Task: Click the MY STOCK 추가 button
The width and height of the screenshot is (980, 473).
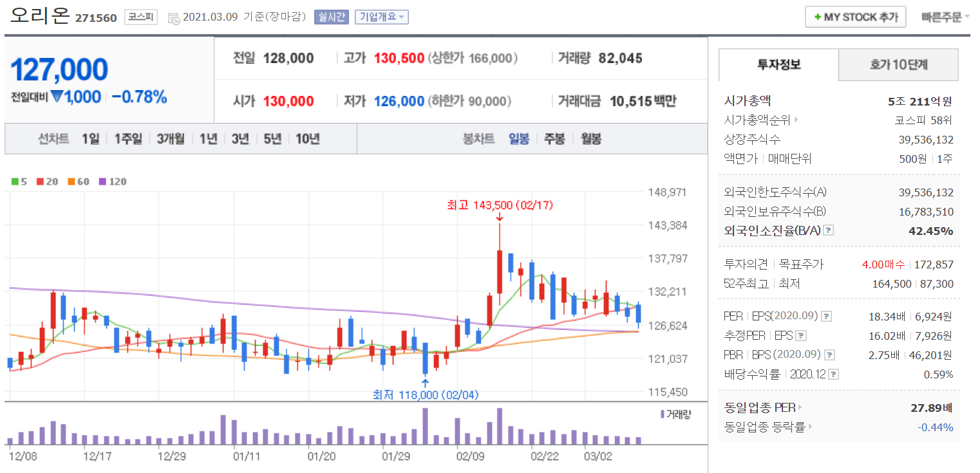Action: [856, 17]
